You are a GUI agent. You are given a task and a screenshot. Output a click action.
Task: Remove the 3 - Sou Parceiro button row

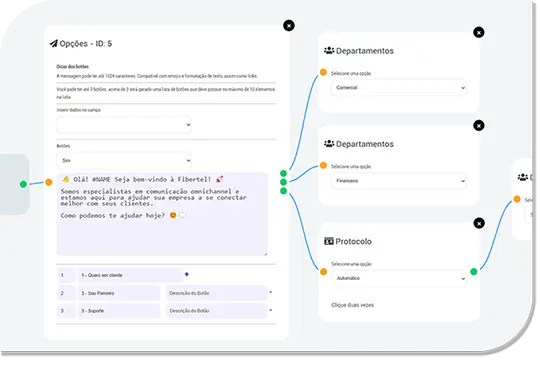[271, 292]
